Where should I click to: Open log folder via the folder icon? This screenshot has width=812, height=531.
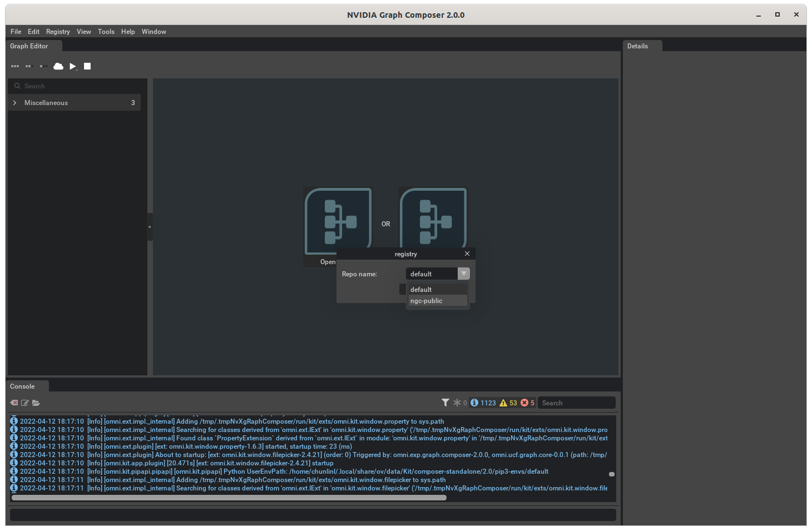point(36,403)
